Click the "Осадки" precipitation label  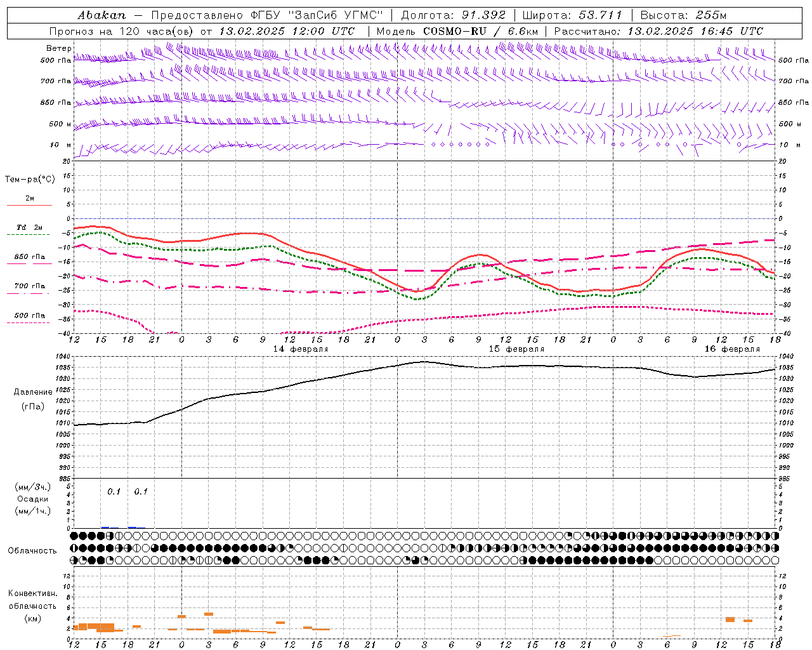pyautogui.click(x=33, y=499)
